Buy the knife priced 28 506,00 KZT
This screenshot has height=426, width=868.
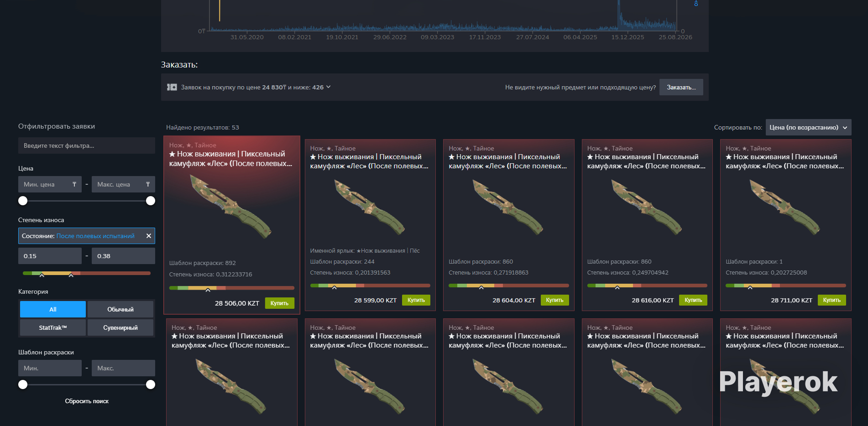pos(279,303)
